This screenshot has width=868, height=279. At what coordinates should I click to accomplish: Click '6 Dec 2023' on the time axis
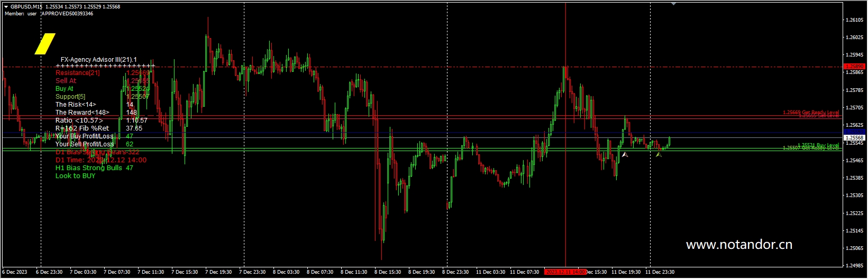click(x=15, y=272)
